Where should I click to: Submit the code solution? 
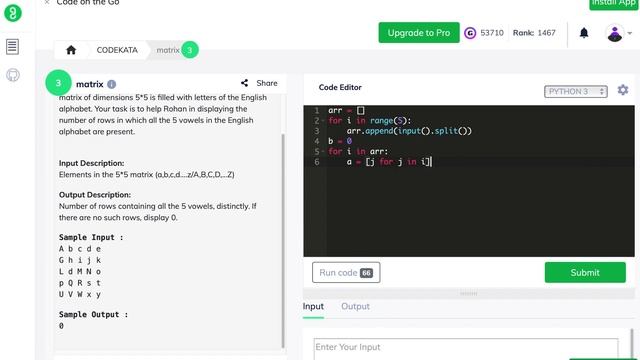585,272
